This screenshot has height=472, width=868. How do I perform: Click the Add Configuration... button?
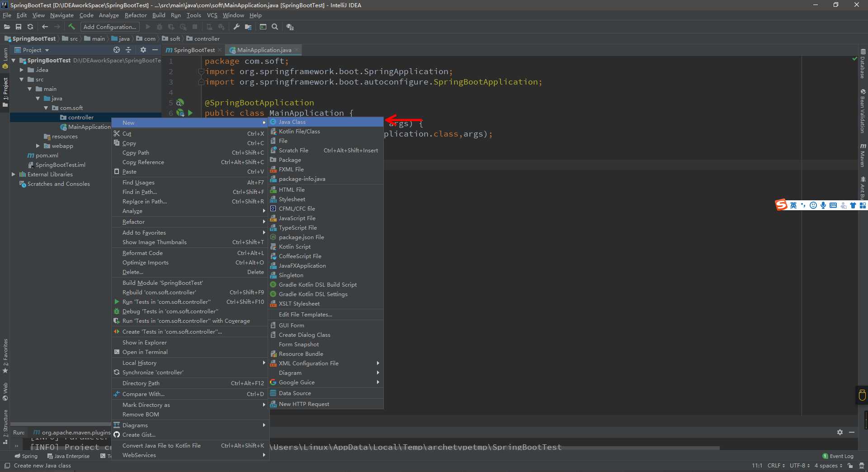pos(110,27)
